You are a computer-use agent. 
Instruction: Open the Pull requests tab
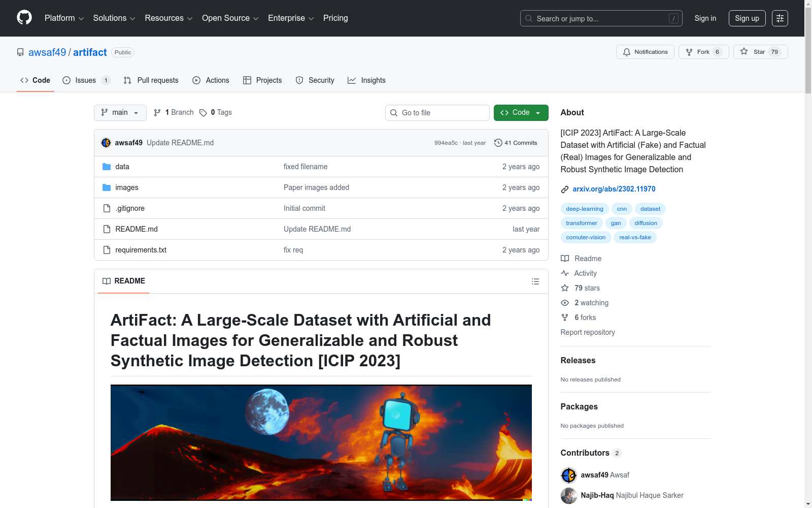pyautogui.click(x=151, y=80)
